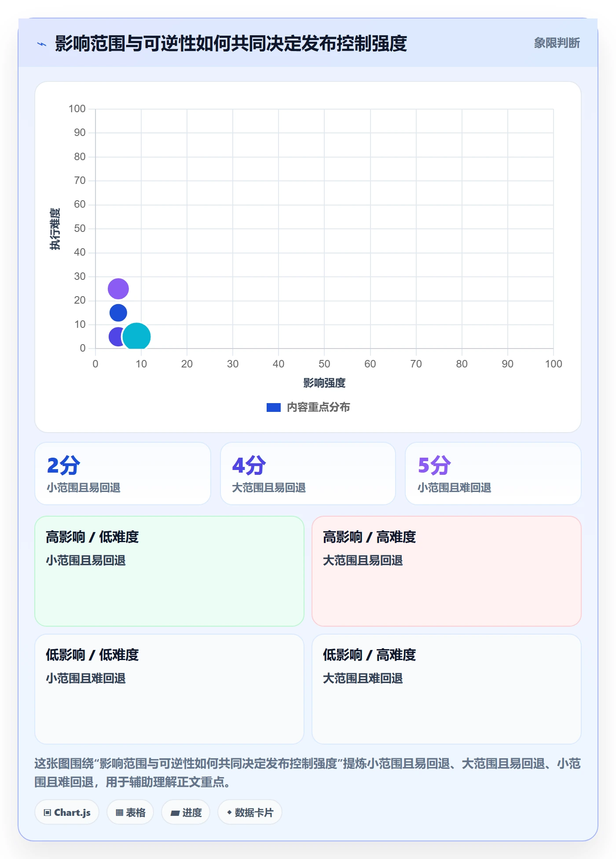Open the 2分 小范围且易回退 card
This screenshot has height=859, width=616.
coord(123,474)
